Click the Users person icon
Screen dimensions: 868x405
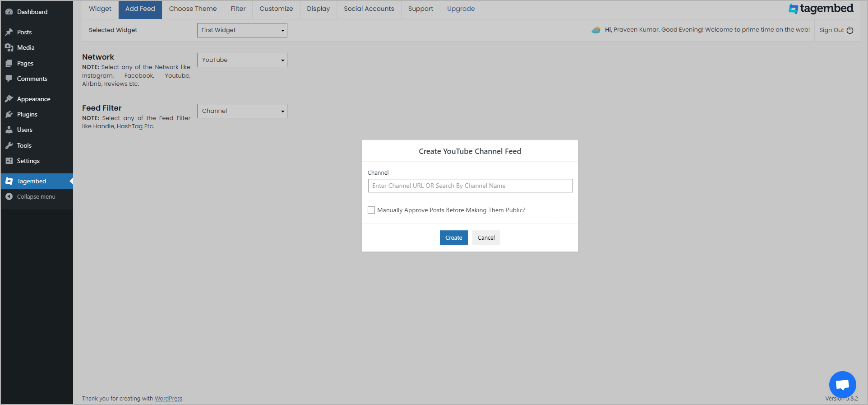pyautogui.click(x=9, y=130)
